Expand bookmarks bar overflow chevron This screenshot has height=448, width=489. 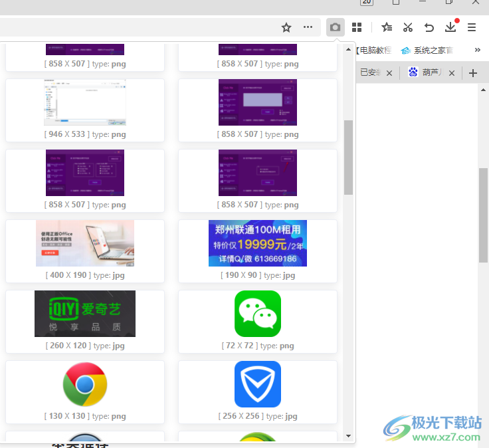tap(478, 50)
